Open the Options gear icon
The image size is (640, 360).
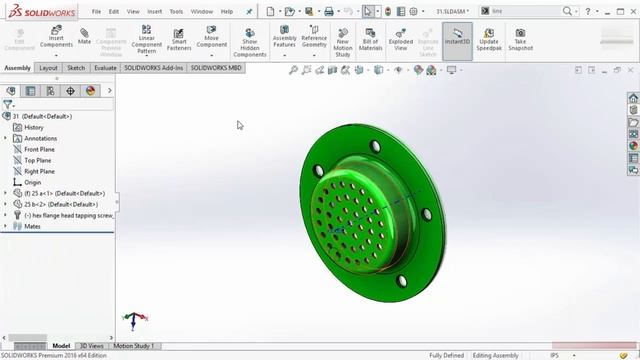point(413,11)
